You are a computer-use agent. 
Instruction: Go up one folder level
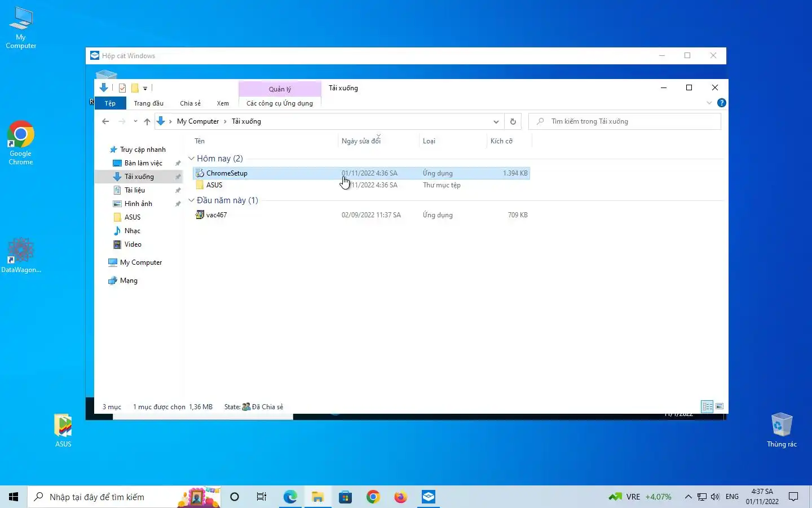(x=147, y=121)
